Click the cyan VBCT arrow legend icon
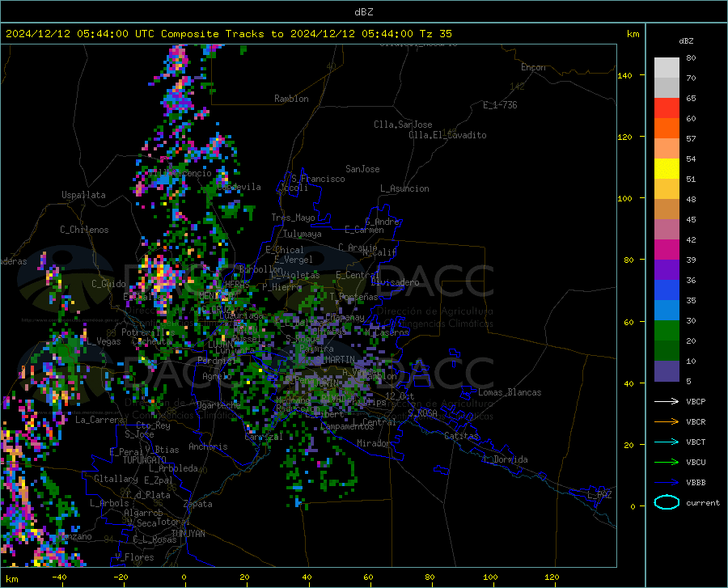The image size is (728, 588). 667,442
